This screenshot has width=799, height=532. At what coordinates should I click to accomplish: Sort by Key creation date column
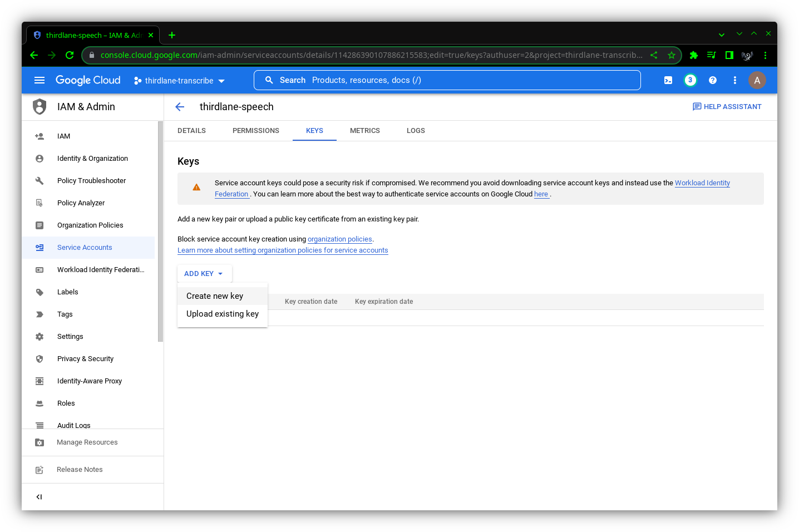[x=311, y=302]
